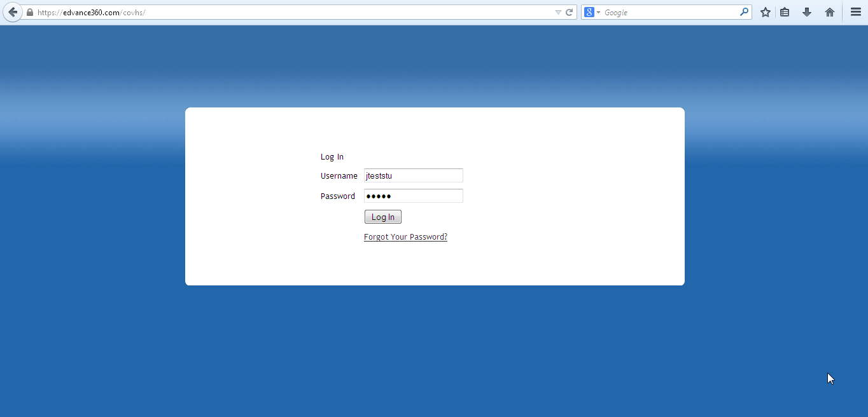Go back using the browser back arrow
868x417 pixels.
[x=13, y=12]
